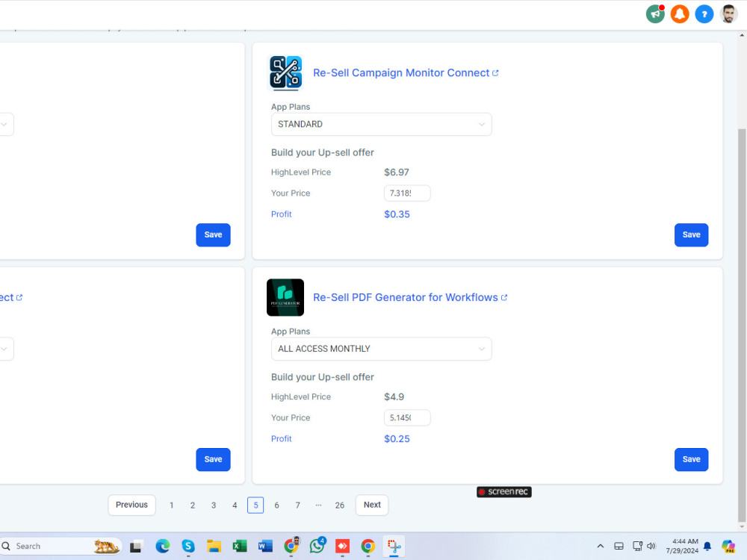
Task: Click the Campaign Monitor Connect app logo
Action: pyautogui.click(x=286, y=73)
